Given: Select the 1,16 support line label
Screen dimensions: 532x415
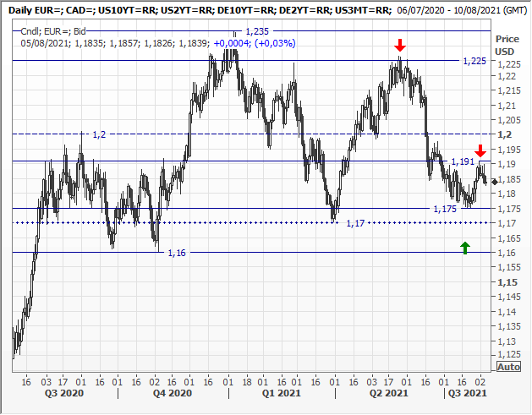Looking at the screenshot, I should 176,253.
